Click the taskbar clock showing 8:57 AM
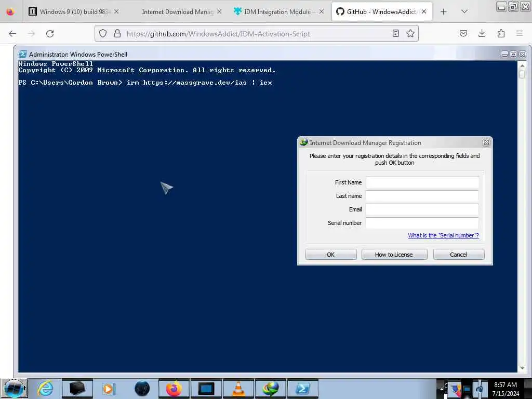The image size is (532, 399). tap(506, 389)
